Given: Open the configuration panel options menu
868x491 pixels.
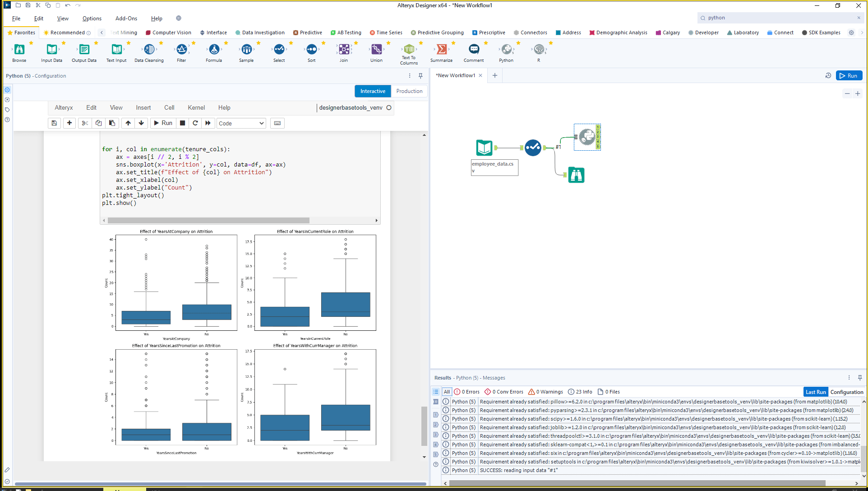Looking at the screenshot, I should (x=409, y=76).
